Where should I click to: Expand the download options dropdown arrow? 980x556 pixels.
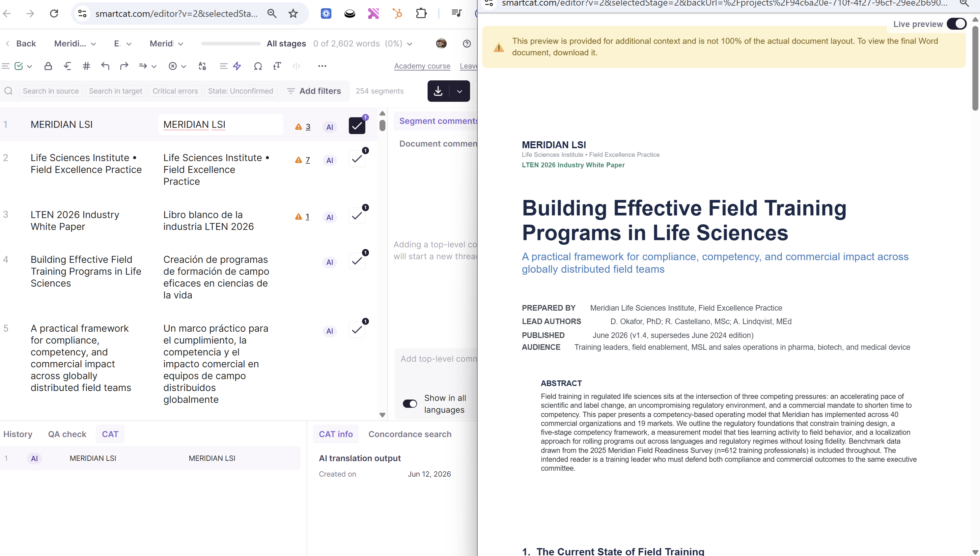[x=460, y=91]
